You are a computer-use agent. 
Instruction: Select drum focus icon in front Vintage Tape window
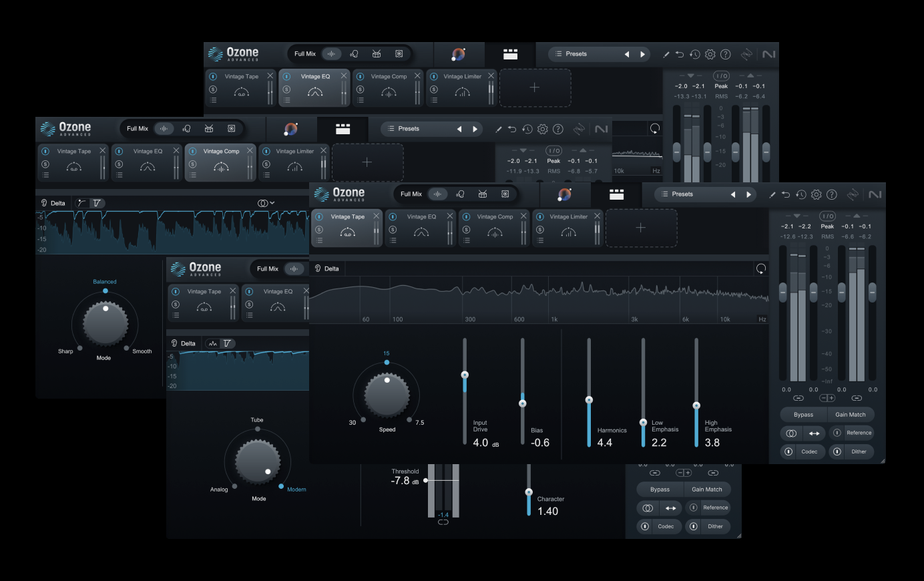483,194
